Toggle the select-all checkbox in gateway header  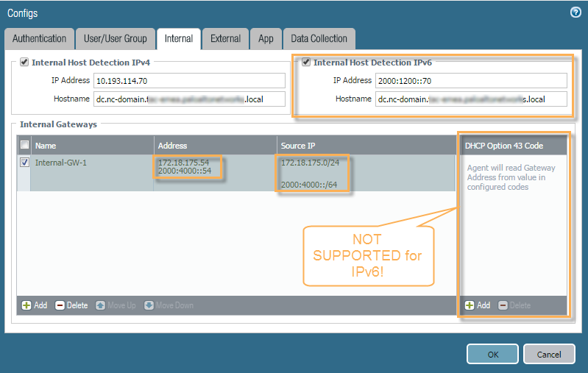(24, 145)
